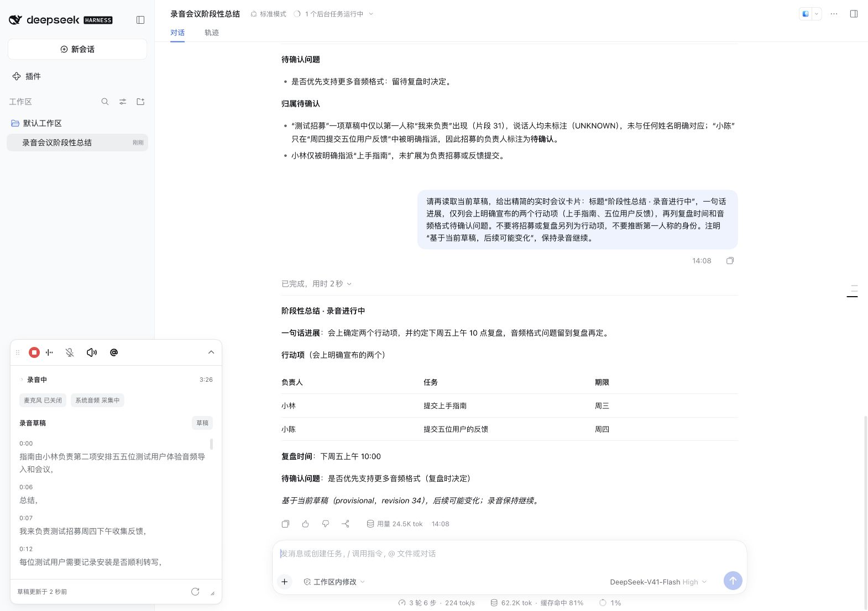Click the draft transcript scrollbar
The height and width of the screenshot is (611, 868).
[211, 444]
